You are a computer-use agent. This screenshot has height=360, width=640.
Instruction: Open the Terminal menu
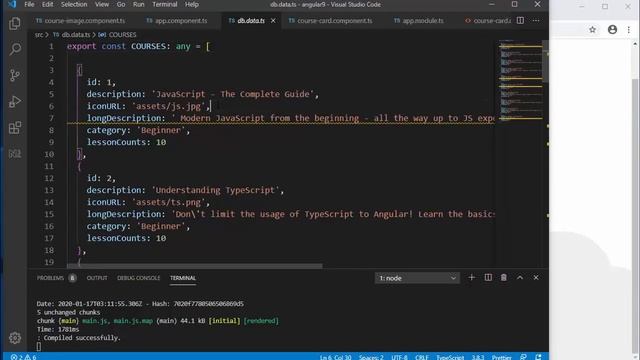tap(164, 4)
